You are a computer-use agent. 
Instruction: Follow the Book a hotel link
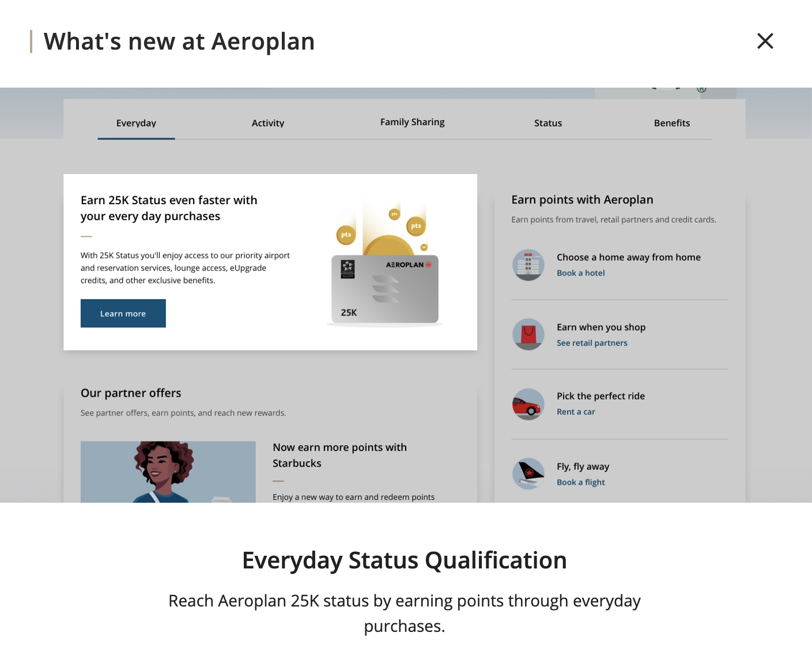click(580, 273)
